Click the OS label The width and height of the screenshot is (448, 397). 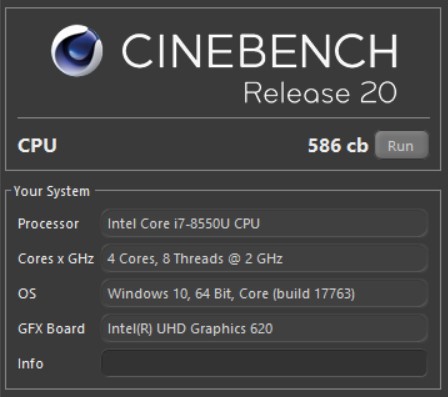(x=27, y=294)
